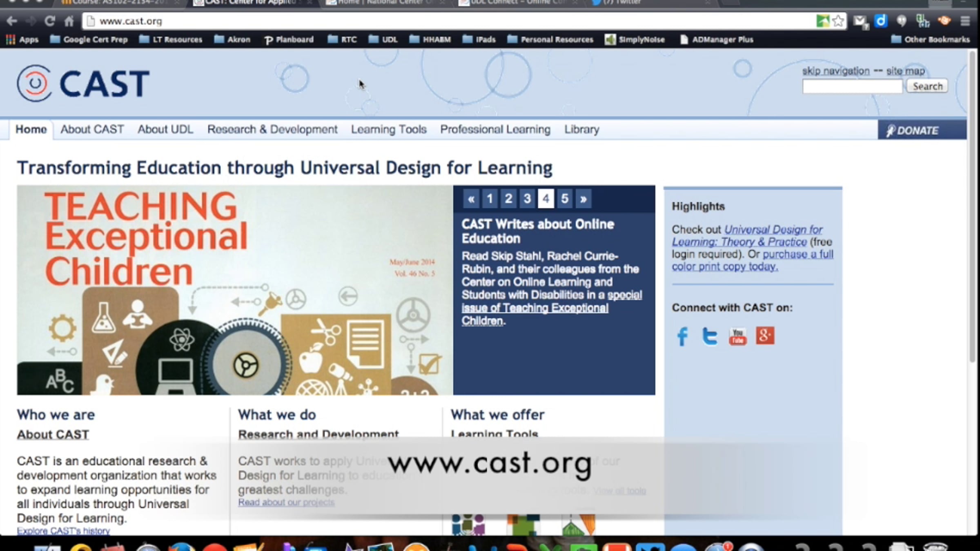This screenshot has width=980, height=551.
Task: Open the 'About CAST' link under Who we are
Action: [53, 435]
